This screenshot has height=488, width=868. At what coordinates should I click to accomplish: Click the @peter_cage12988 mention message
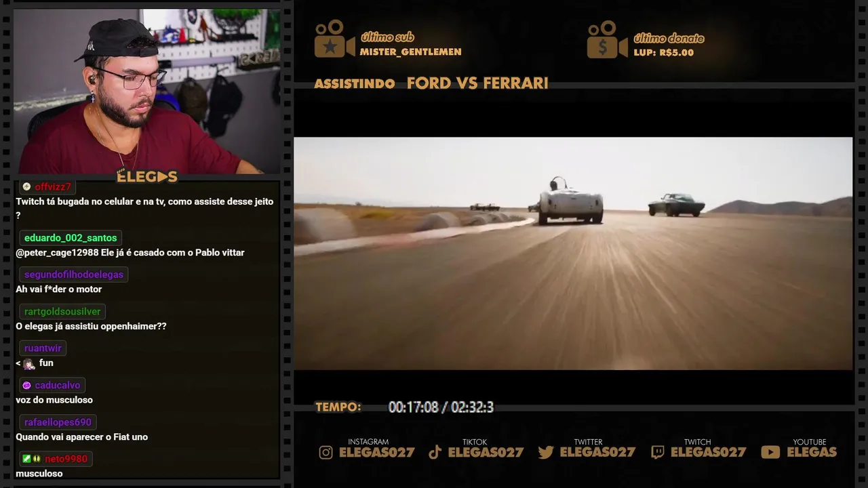[x=130, y=253]
